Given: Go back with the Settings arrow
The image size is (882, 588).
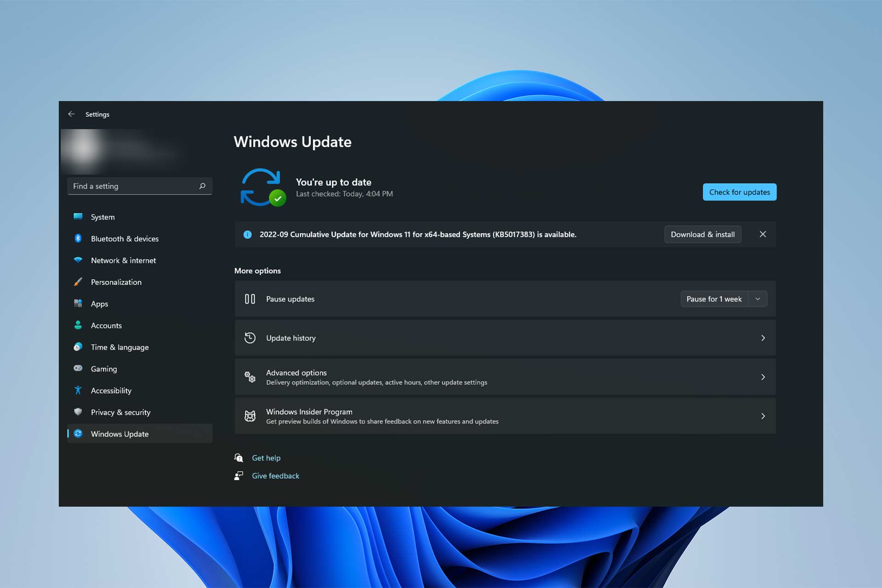Looking at the screenshot, I should coord(71,114).
